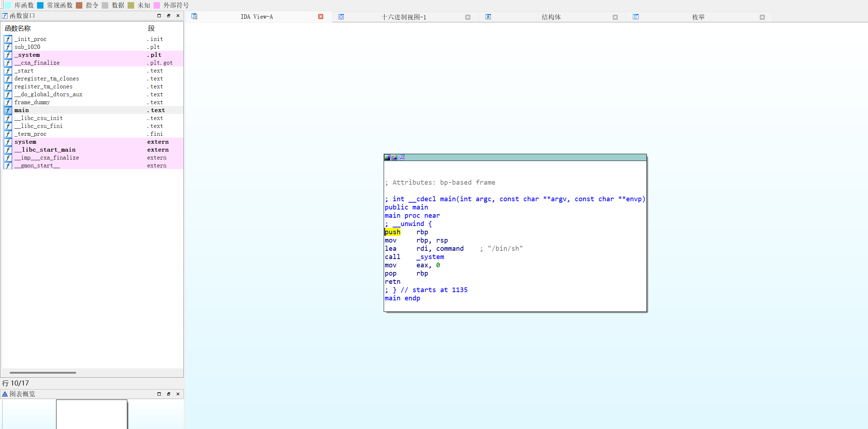Click the functions list horizontal scrollbar
The height and width of the screenshot is (429, 868).
tap(43, 373)
